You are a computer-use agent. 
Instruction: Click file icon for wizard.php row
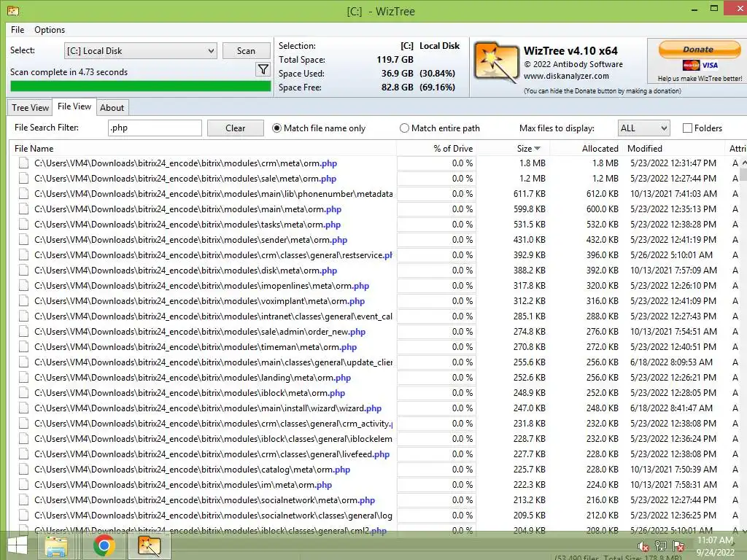(x=23, y=408)
